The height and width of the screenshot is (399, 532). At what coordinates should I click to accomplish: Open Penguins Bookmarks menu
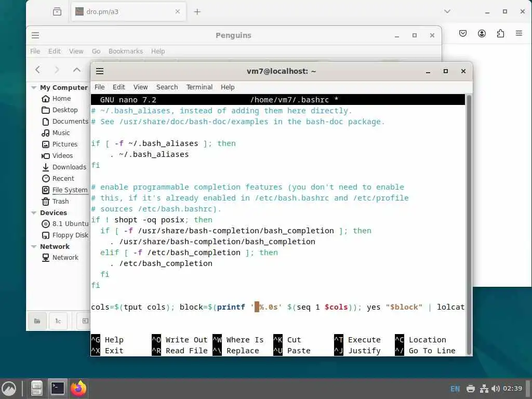click(x=126, y=51)
